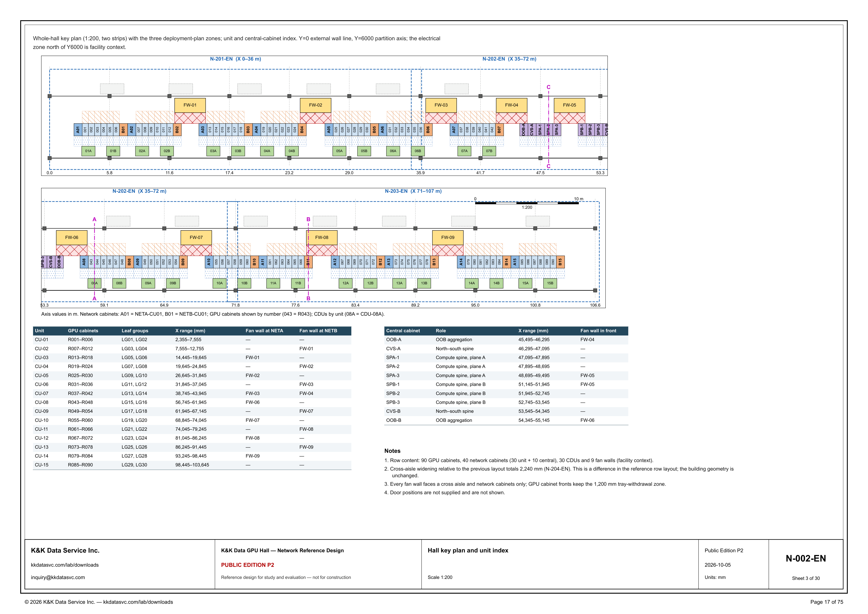
Task: Click the zone label N-201-EN (X 0–36 m)
Action: click(236, 59)
